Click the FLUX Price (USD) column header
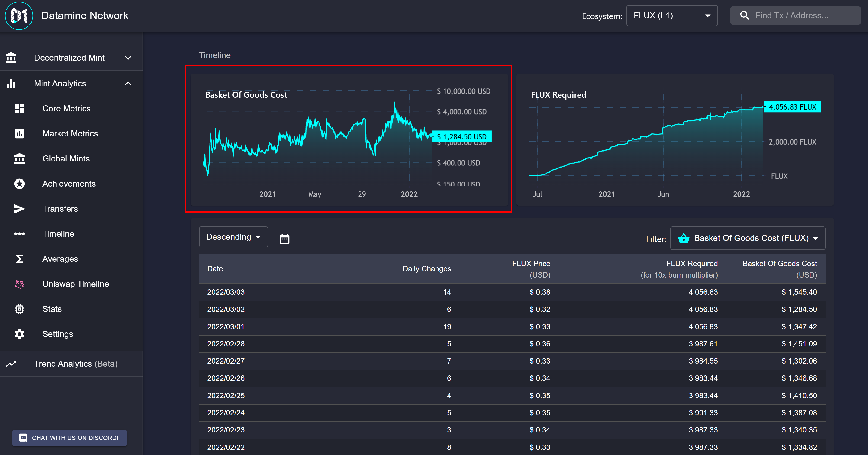Viewport: 868px width, 455px height. click(531, 269)
